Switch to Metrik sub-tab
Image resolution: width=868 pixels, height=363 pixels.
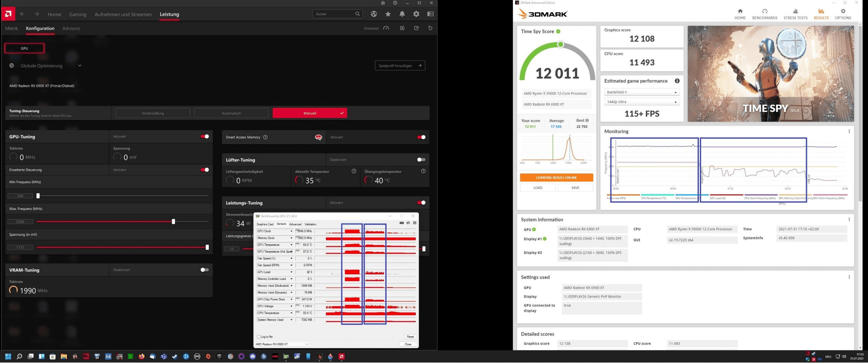tap(11, 28)
